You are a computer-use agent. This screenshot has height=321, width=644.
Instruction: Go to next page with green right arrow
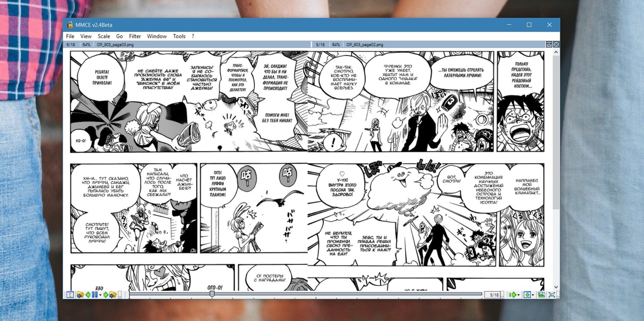[x=106, y=295]
